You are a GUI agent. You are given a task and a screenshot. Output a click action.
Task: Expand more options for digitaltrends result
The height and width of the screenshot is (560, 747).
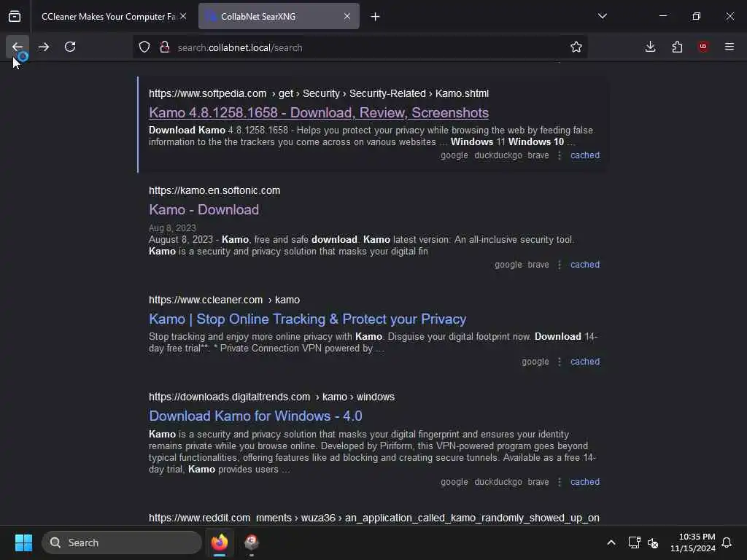click(x=560, y=482)
